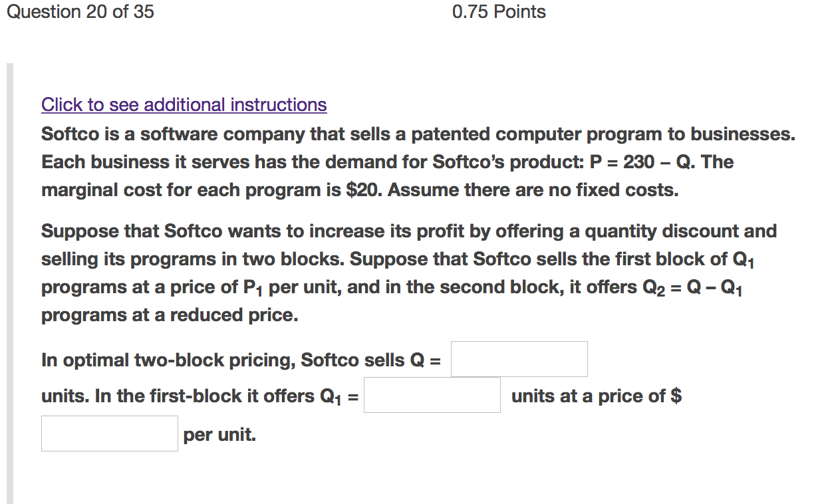Click the "0.75 Points" label
Image resolution: width=834 pixels, height=504 pixels.
pos(498,11)
